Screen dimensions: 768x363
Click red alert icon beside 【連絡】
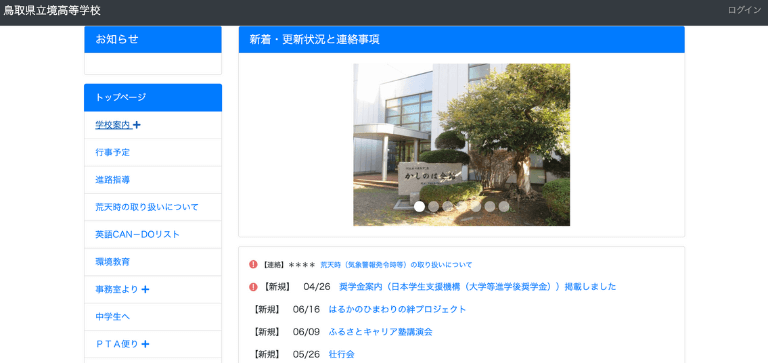253,265
